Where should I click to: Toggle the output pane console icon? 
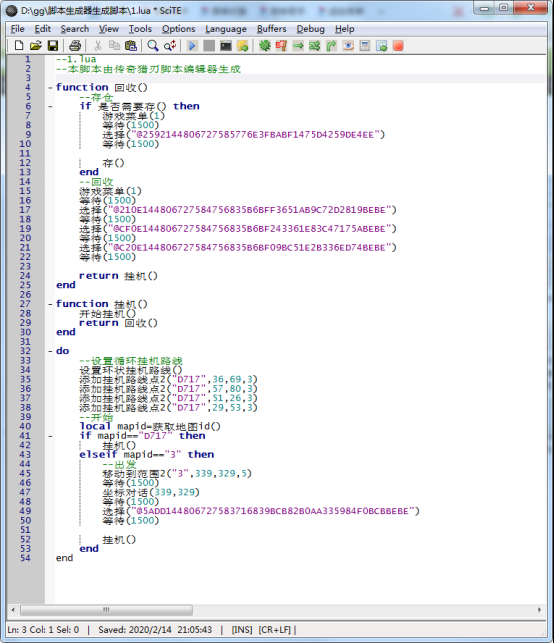point(226,46)
